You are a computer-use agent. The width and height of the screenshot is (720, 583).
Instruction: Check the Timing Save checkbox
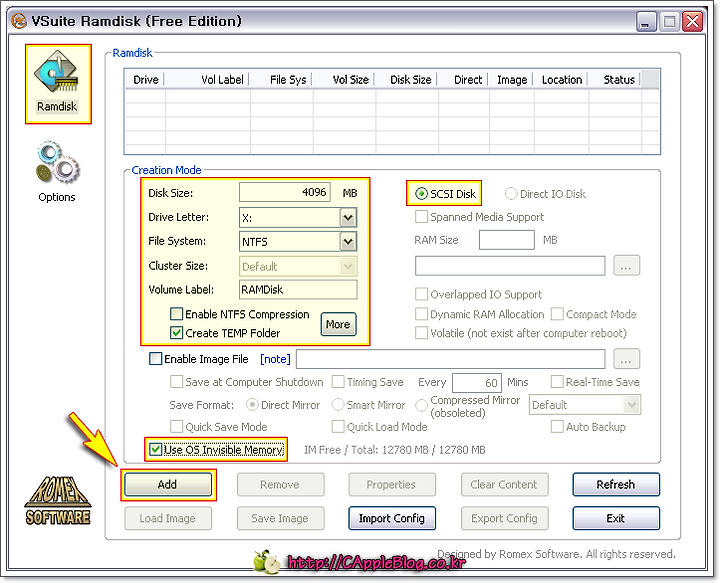coord(338,382)
